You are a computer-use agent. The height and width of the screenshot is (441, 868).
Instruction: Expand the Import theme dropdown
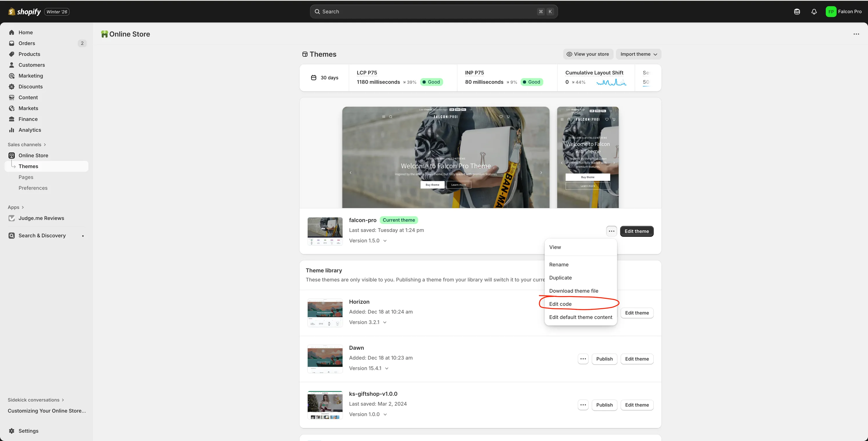pyautogui.click(x=638, y=54)
